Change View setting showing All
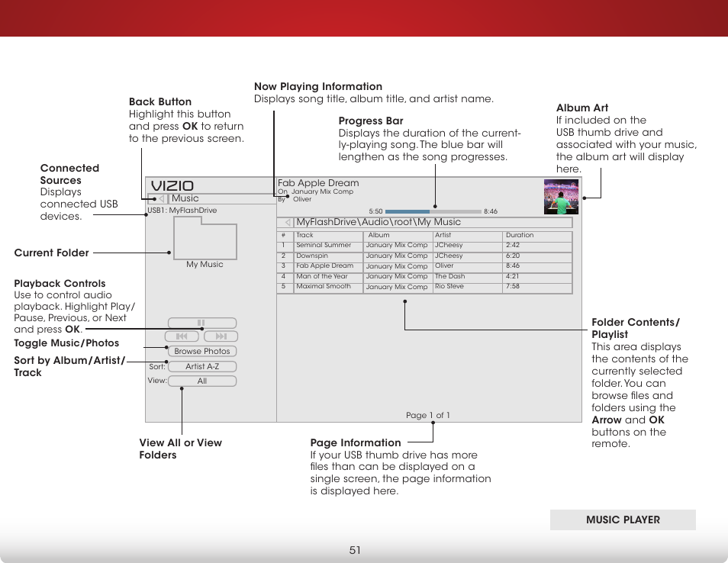Screen dimensions: 728x563 202,381
